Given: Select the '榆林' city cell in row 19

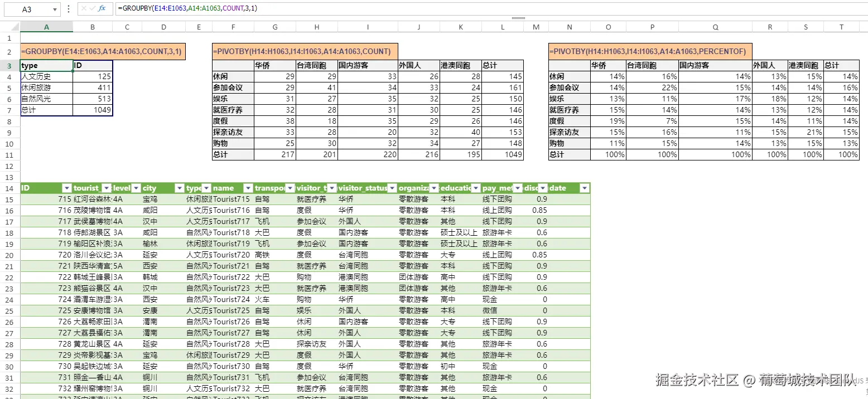Looking at the screenshot, I should coord(163,244).
